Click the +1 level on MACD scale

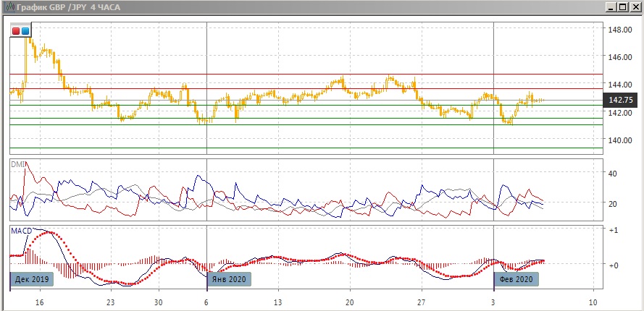click(612, 230)
